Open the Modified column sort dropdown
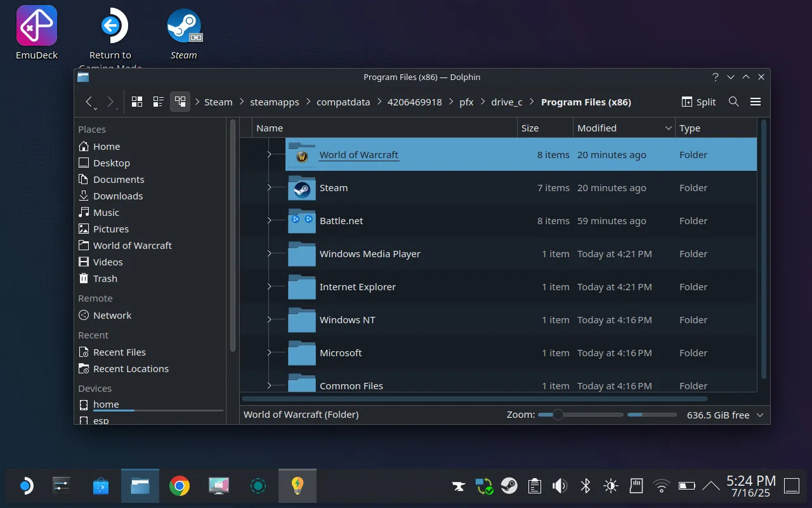This screenshot has width=812, height=508. [x=668, y=128]
